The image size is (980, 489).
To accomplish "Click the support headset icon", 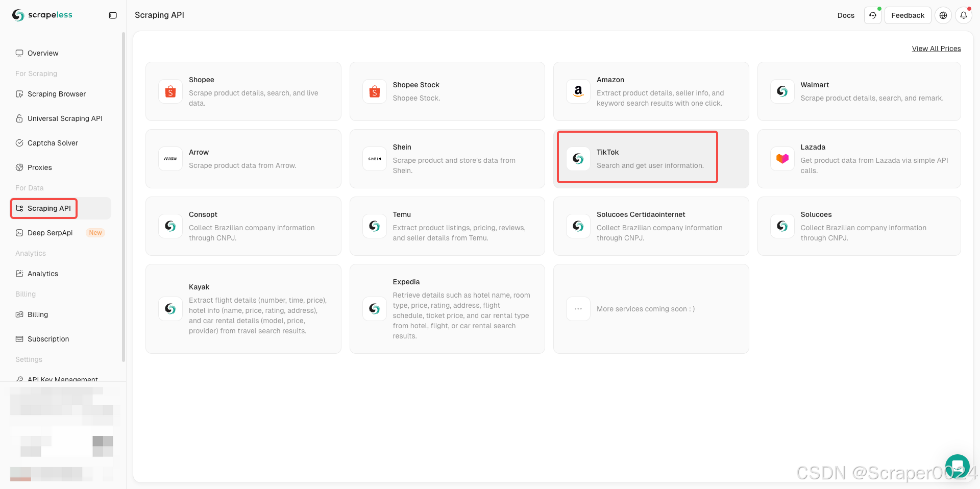I will (873, 15).
